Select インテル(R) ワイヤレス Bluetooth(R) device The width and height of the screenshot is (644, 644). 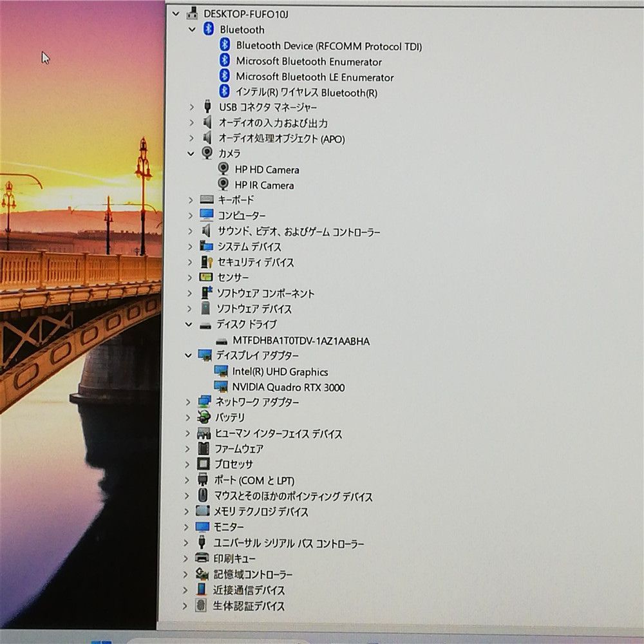click(x=307, y=93)
